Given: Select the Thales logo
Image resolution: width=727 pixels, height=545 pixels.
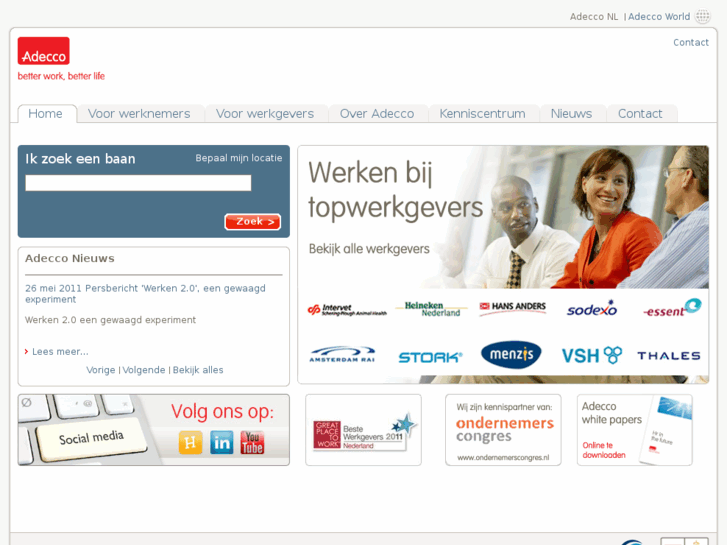Looking at the screenshot, I should (x=669, y=356).
